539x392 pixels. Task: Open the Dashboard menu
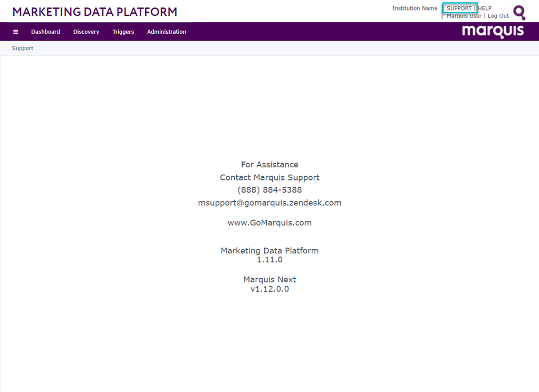(45, 32)
